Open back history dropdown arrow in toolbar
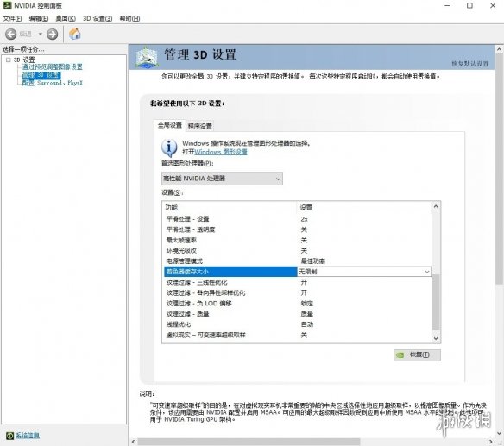The image size is (504, 446). (x=41, y=34)
